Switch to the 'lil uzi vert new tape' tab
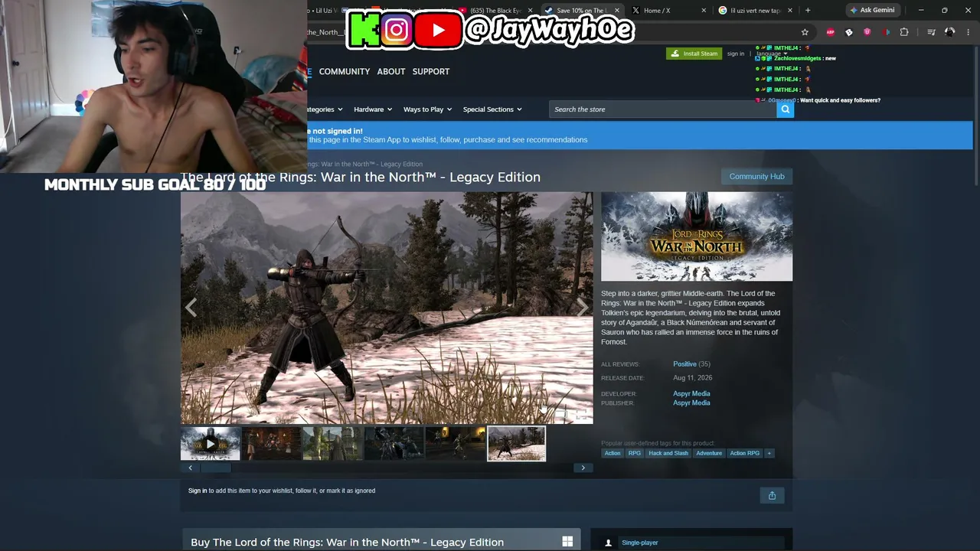Screen dimensions: 980x551 click(x=755, y=10)
